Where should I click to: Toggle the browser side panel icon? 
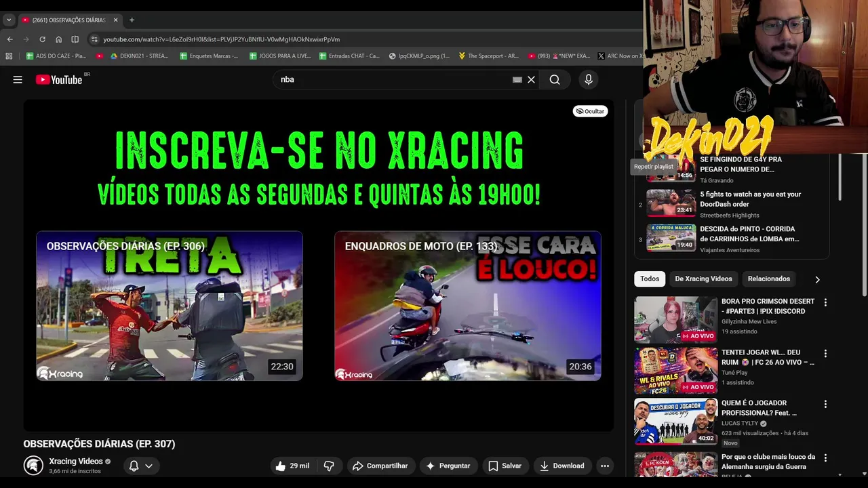pos(75,39)
